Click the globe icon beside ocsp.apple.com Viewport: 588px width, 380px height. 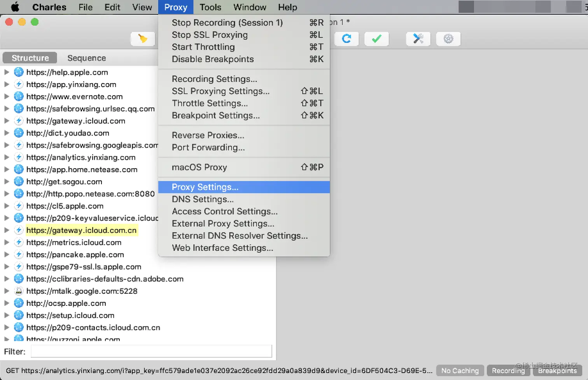pyautogui.click(x=19, y=303)
